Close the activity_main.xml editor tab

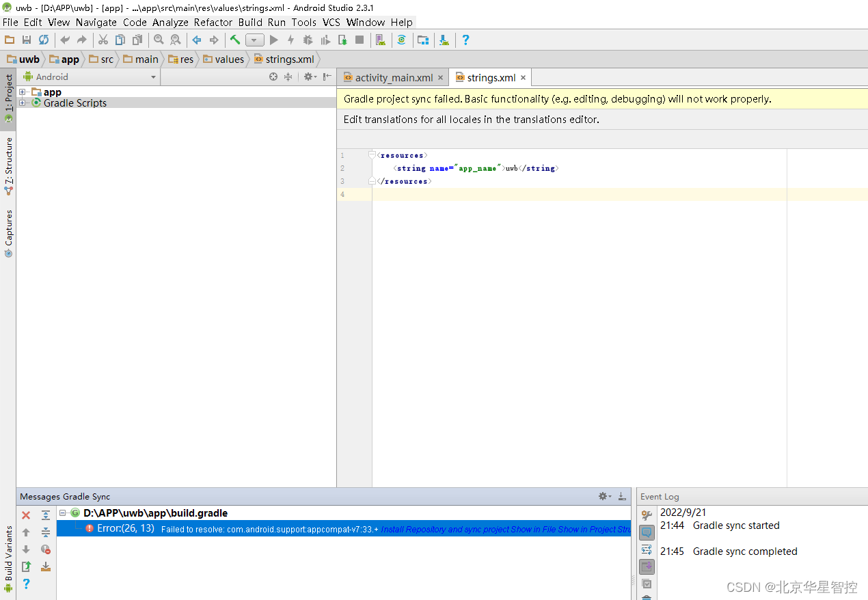pyautogui.click(x=440, y=78)
